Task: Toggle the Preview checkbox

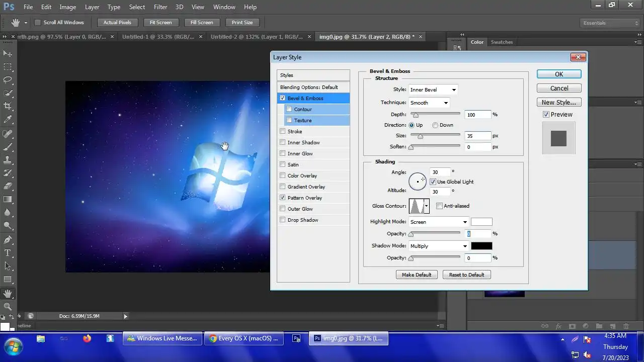Action: (x=546, y=115)
